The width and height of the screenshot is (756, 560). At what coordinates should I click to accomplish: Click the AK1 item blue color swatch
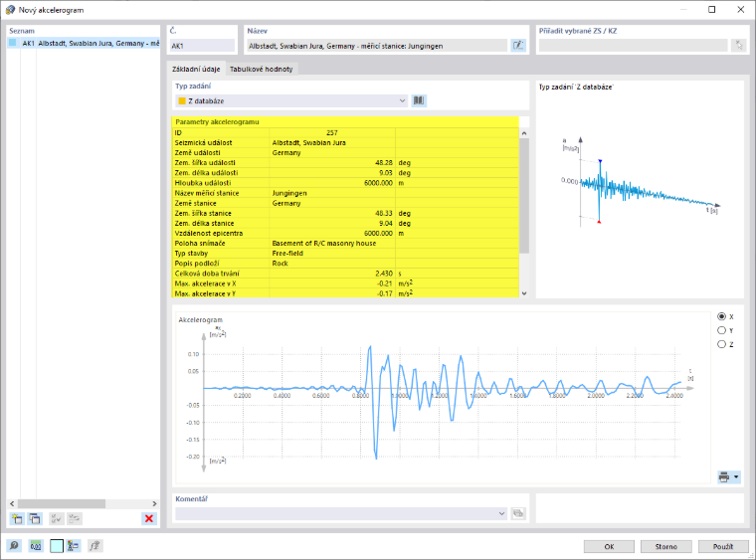[13, 43]
